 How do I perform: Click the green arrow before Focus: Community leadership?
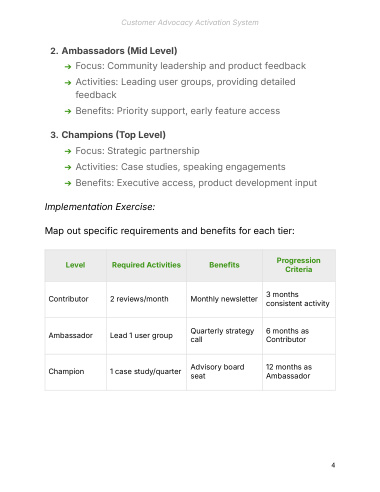[x=68, y=67]
